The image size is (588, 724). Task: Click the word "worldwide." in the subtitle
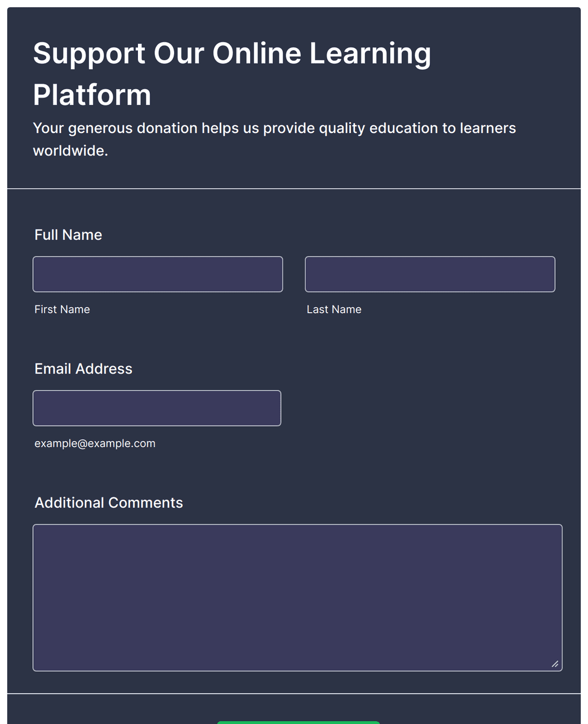(x=70, y=151)
